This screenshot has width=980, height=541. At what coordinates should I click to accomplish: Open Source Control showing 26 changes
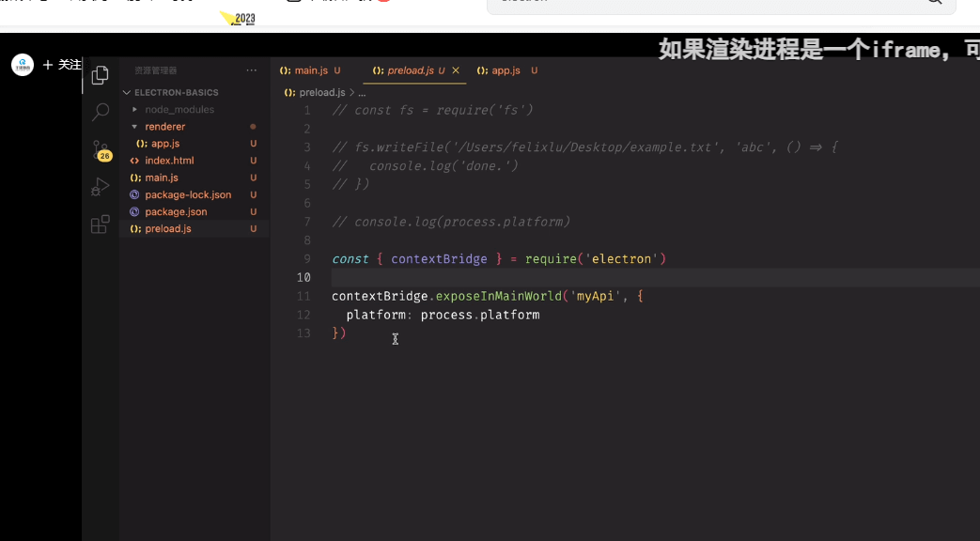click(100, 150)
